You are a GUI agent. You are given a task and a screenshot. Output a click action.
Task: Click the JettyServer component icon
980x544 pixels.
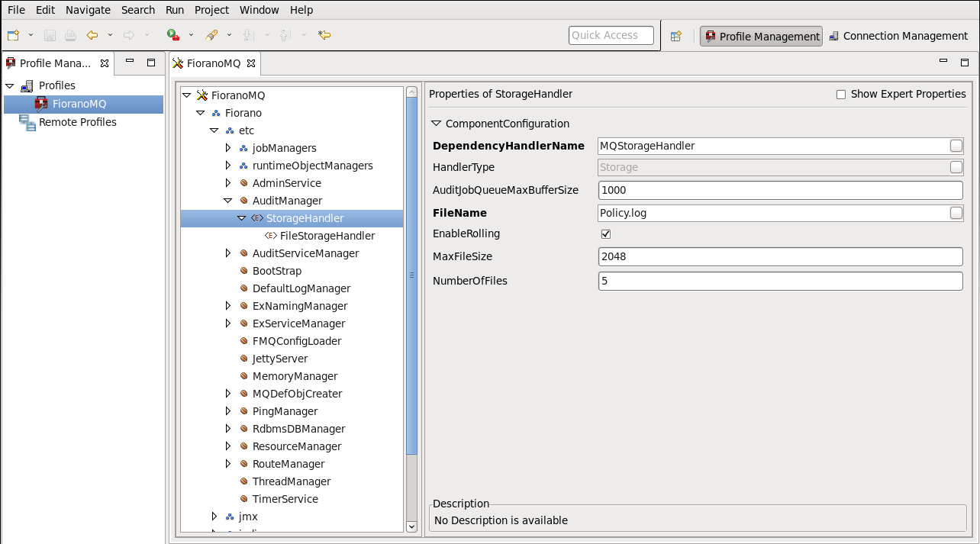click(x=243, y=359)
